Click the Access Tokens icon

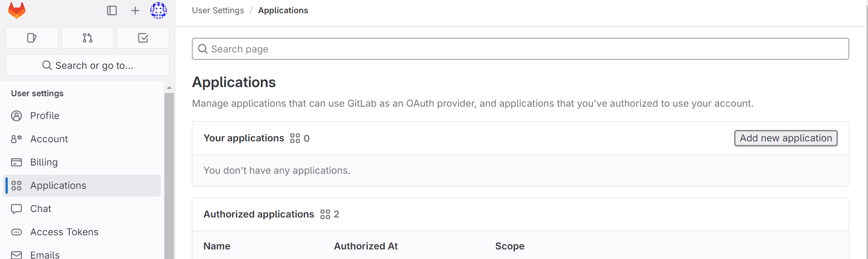tap(16, 232)
